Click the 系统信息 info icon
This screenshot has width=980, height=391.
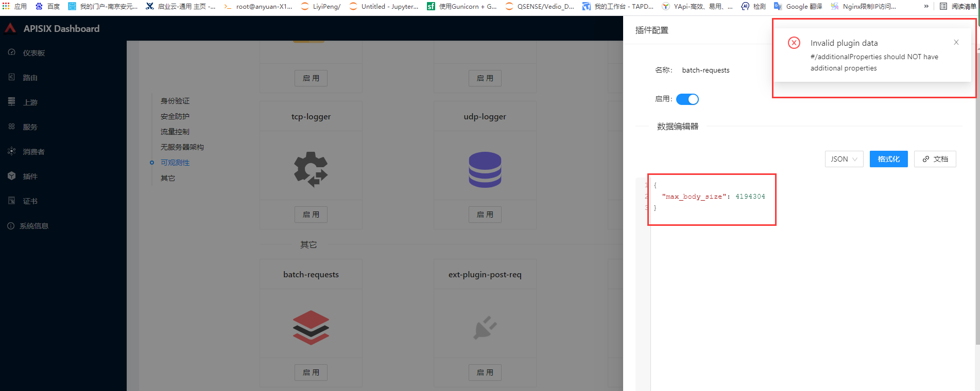click(x=11, y=226)
